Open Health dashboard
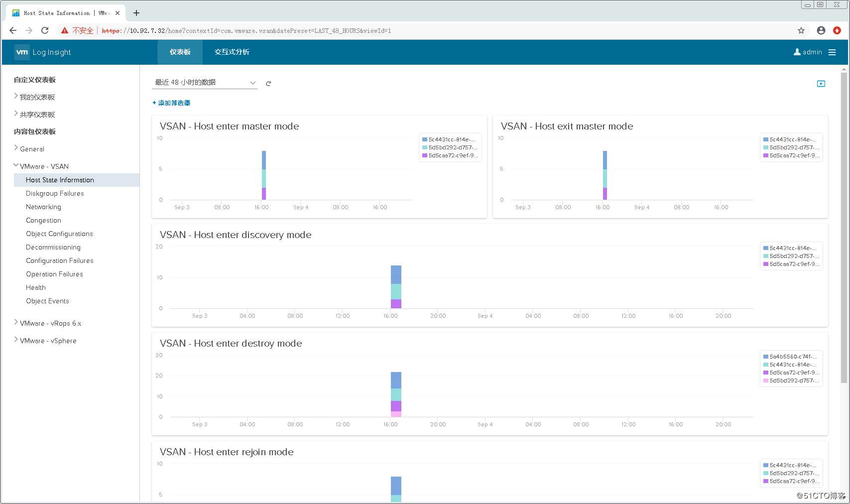 click(x=36, y=287)
